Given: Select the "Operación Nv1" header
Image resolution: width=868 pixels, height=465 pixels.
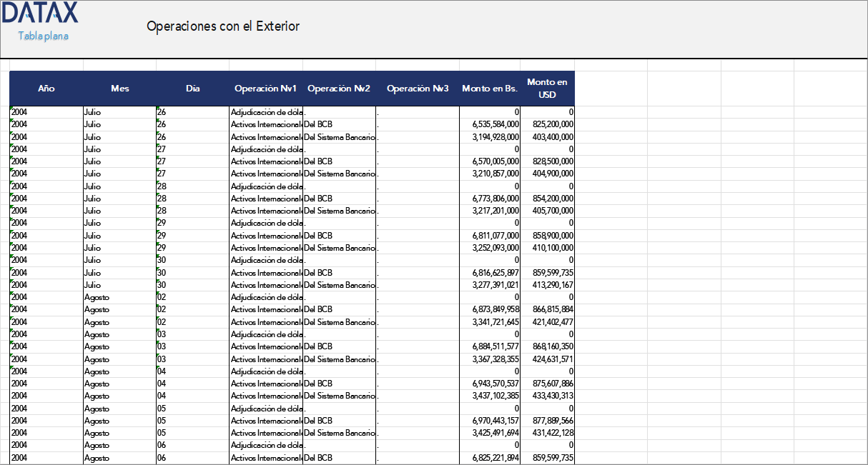Looking at the screenshot, I should tap(265, 89).
